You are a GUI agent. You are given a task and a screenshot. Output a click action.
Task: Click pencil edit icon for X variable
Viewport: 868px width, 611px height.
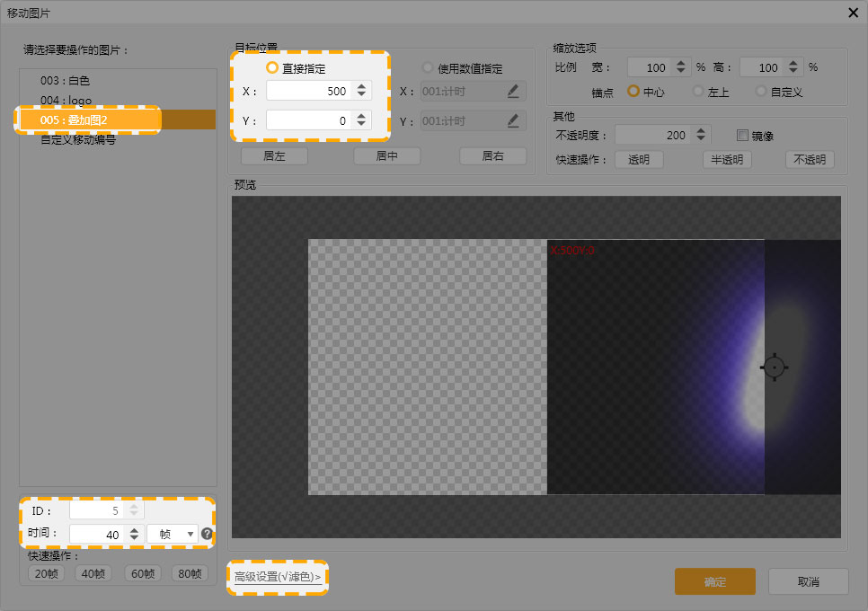click(x=513, y=91)
